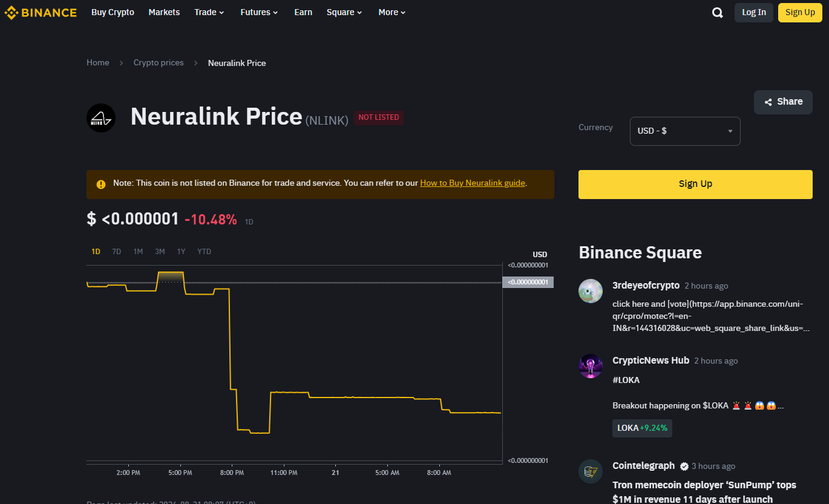
Task: Open Buy Crypto in the navigation
Action: [113, 12]
